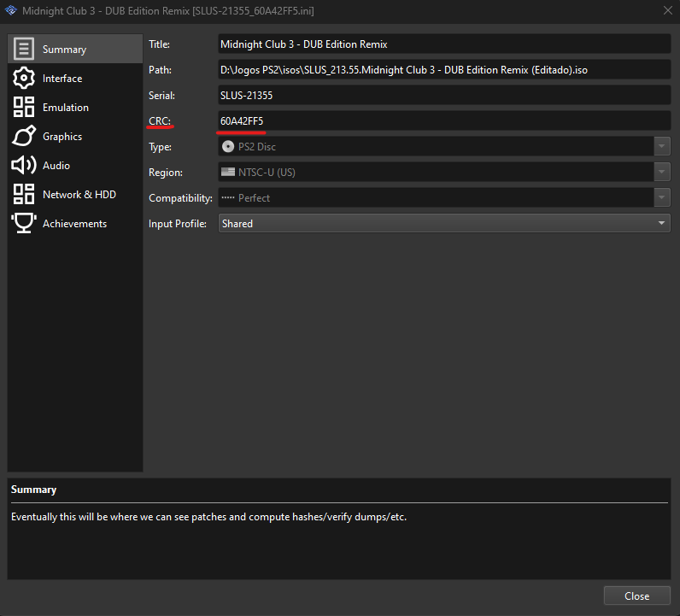Open the Graphics settings page
The height and width of the screenshot is (616, 680).
pyautogui.click(x=75, y=136)
